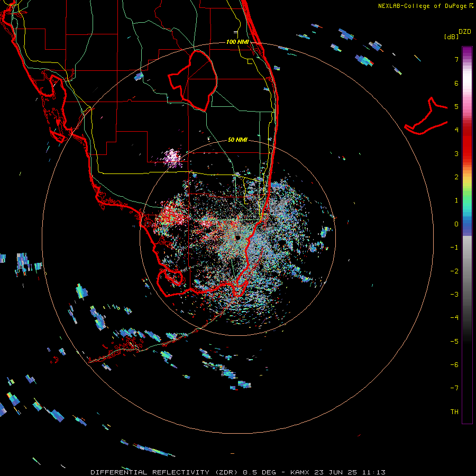This screenshot has width=476, height=476.
Task: Click the 3 value on the color scale
Action: coord(456,153)
